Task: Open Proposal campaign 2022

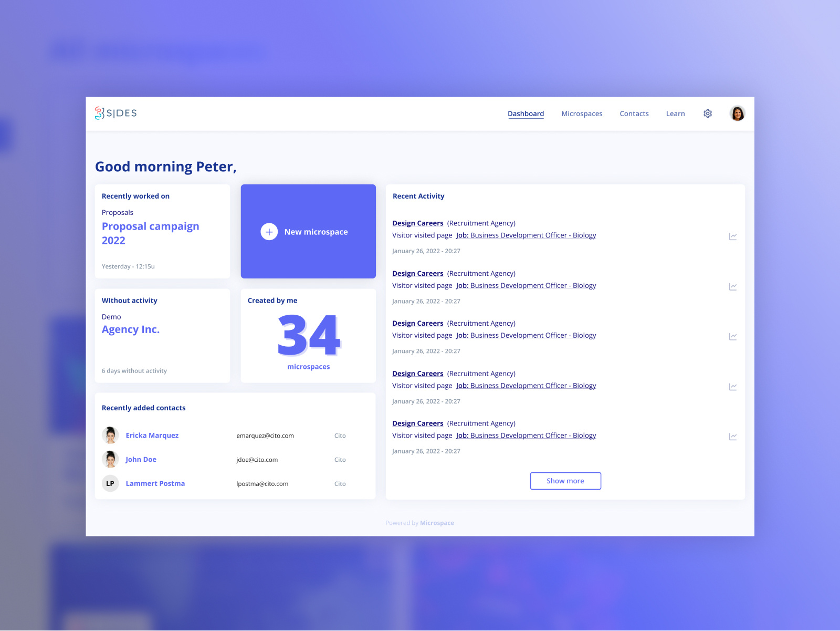Action: pos(150,233)
